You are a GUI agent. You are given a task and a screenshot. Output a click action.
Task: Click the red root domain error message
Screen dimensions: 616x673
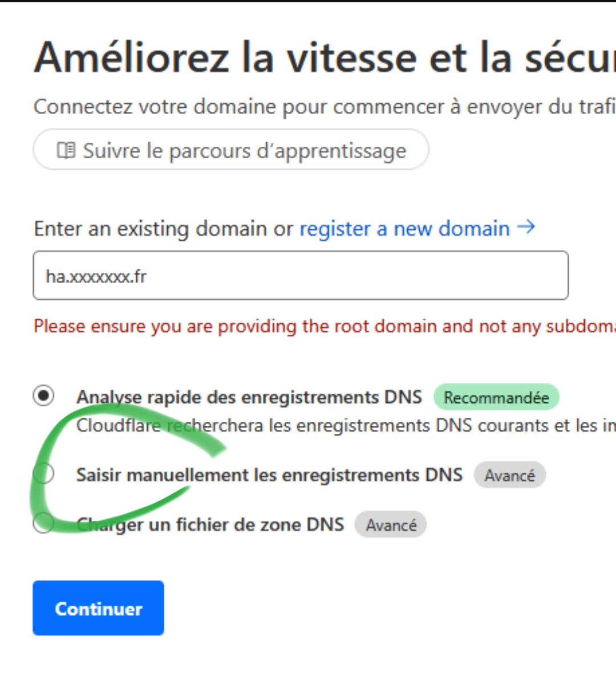[325, 327]
